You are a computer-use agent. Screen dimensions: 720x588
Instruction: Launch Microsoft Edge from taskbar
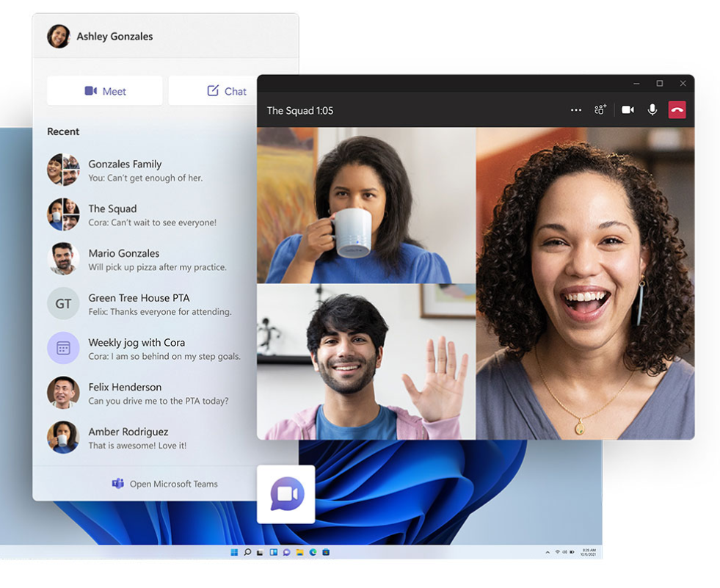[313, 552]
